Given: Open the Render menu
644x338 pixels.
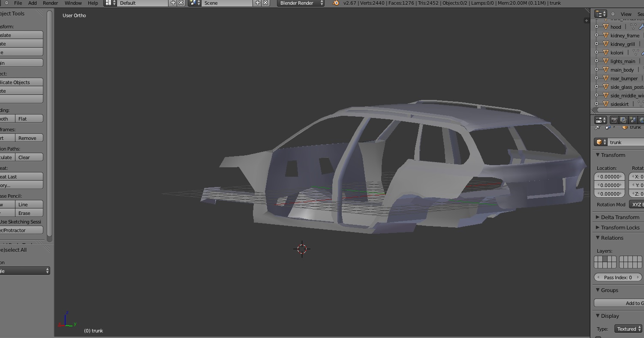Looking at the screenshot, I should 50,3.
